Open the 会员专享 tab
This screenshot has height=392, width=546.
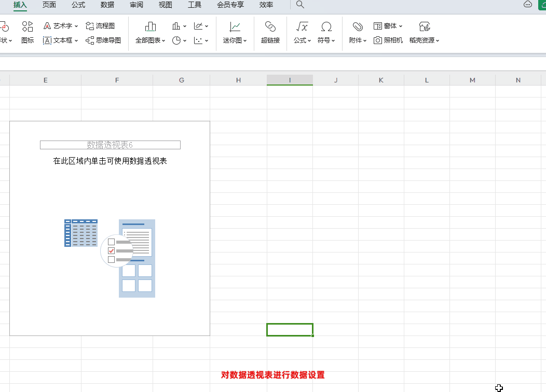(x=230, y=5)
